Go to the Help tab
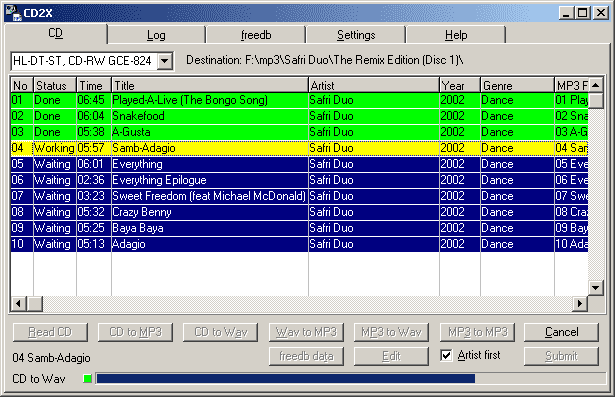615x397 pixels. [x=456, y=35]
